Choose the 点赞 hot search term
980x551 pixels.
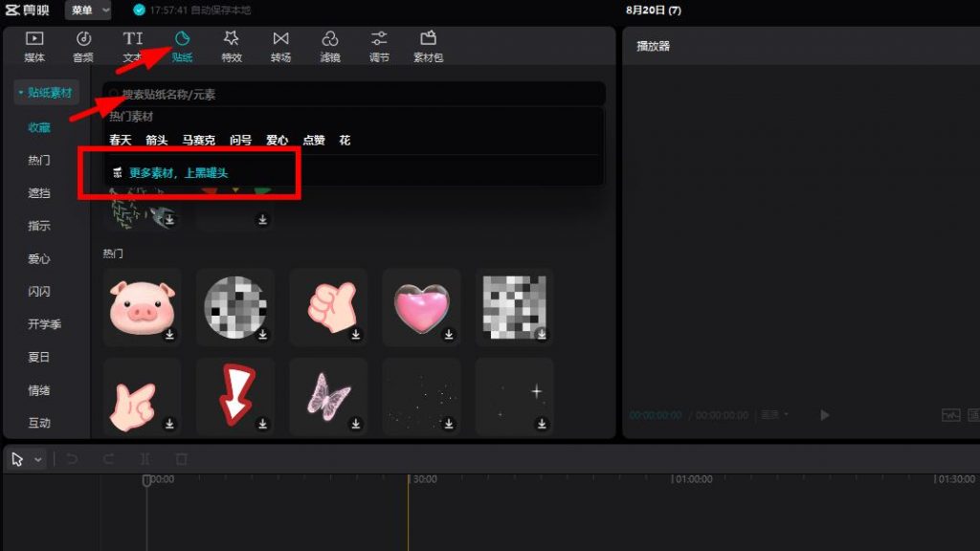[x=314, y=140]
